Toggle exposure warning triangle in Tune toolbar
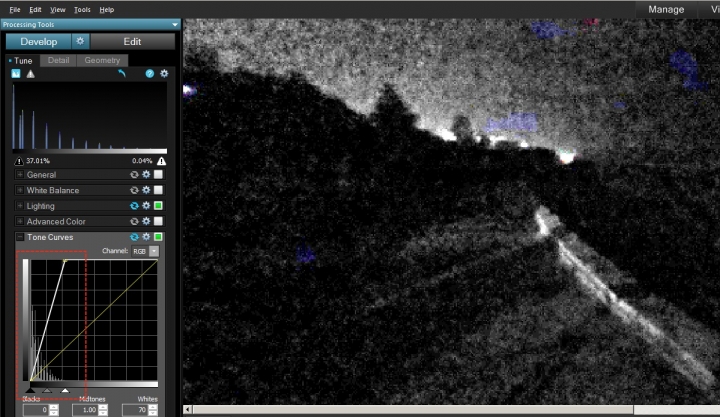 30,74
